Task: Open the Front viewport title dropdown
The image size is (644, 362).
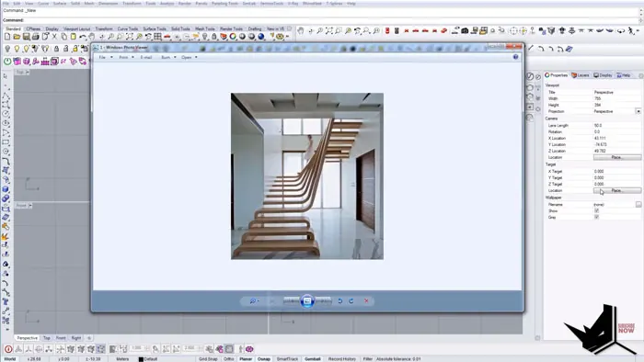Action: point(30,206)
